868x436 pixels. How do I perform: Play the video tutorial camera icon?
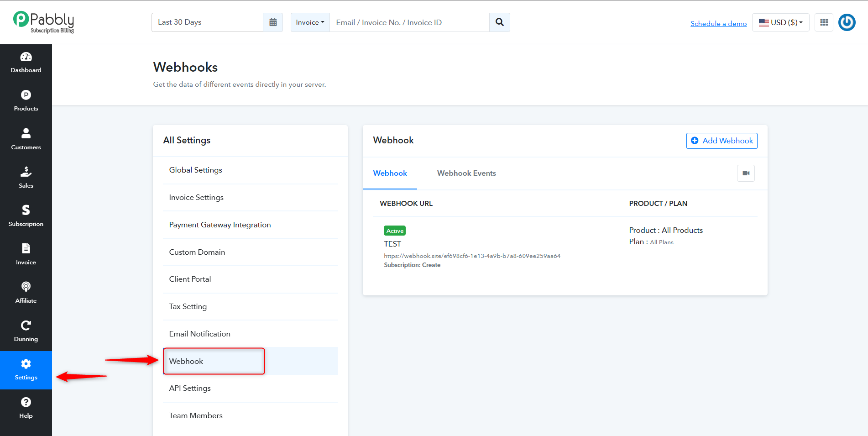[746, 173]
